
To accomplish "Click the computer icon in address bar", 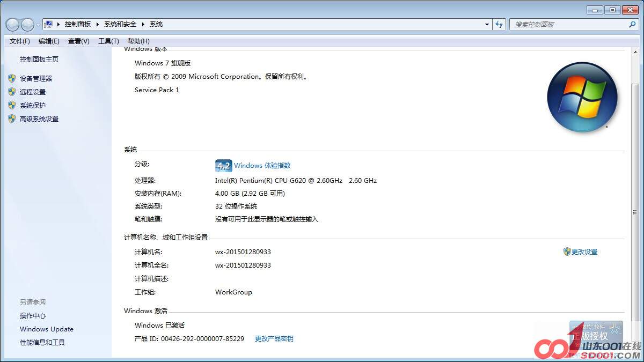I will (49, 24).
